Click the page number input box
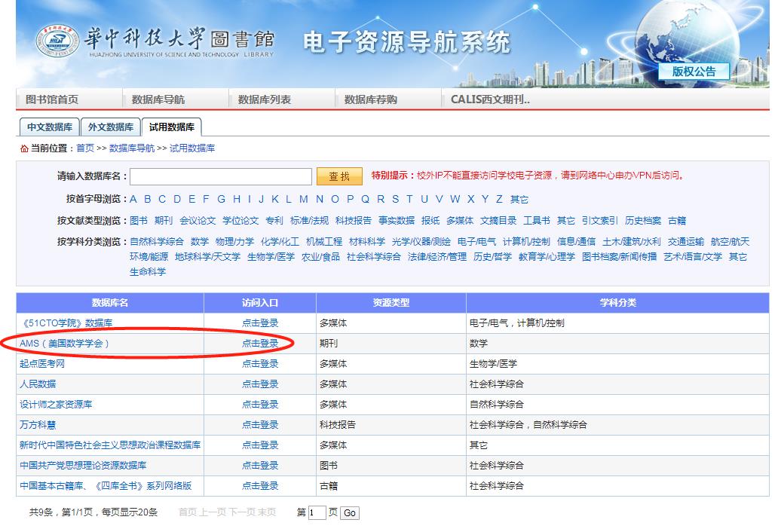778x532 pixels. coord(317,513)
